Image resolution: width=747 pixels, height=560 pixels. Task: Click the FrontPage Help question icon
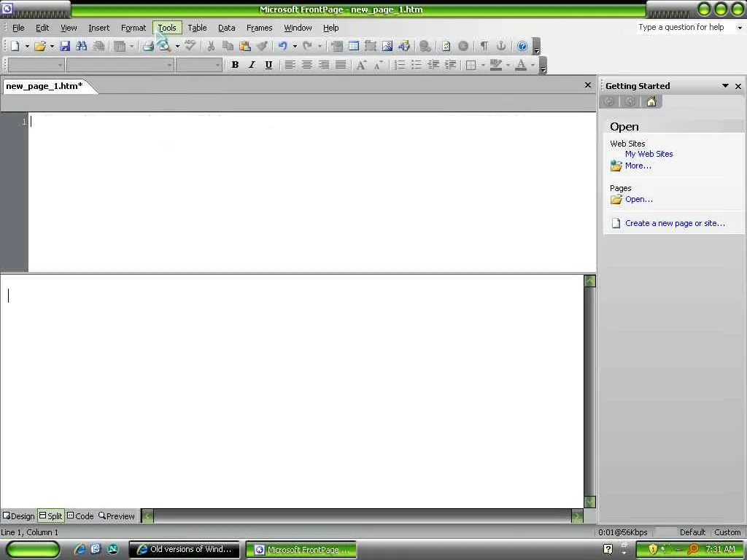coord(522,46)
